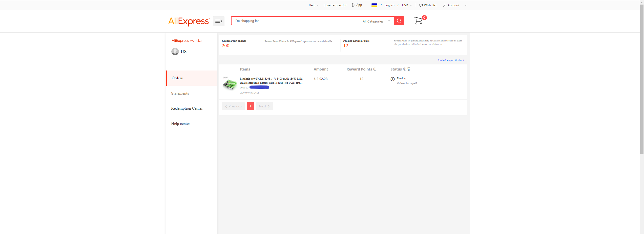Click the country flag icon
This screenshot has width=644, height=234.
click(374, 5)
